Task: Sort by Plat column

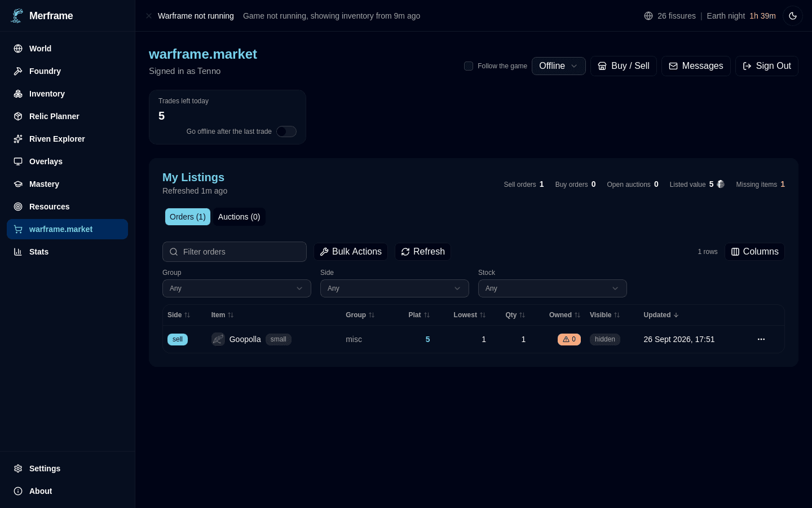Action: [x=420, y=315]
